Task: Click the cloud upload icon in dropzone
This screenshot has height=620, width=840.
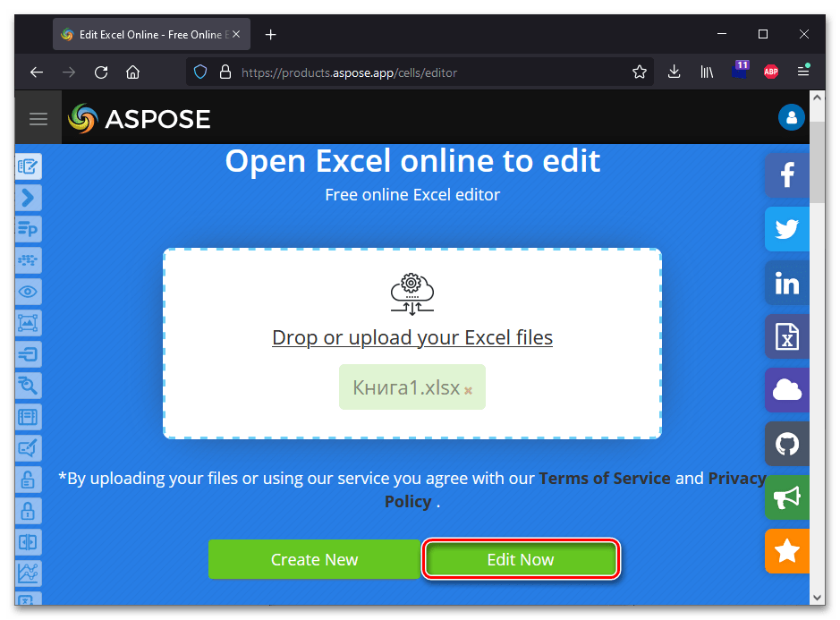Action: click(x=412, y=293)
